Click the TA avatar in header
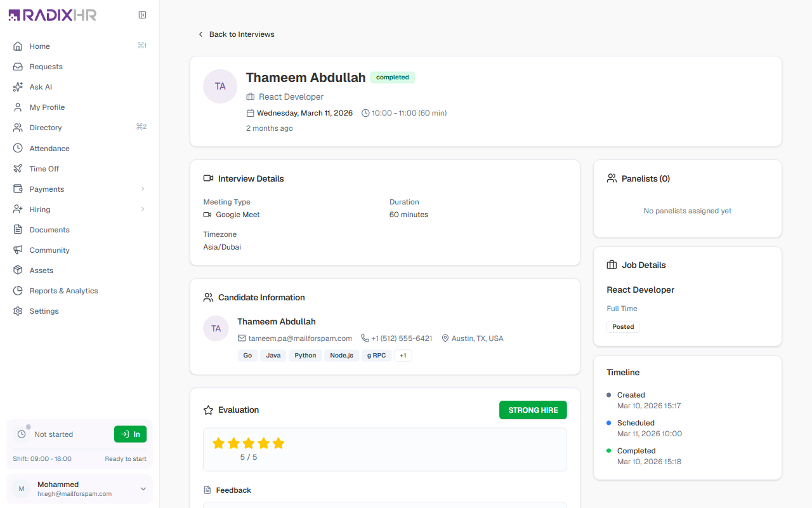Viewport: 812px width, 508px height. pos(220,86)
